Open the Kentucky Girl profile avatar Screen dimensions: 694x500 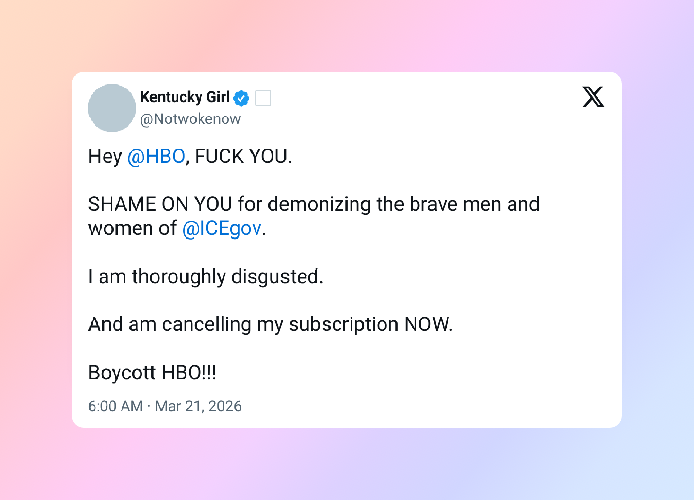click(x=112, y=108)
